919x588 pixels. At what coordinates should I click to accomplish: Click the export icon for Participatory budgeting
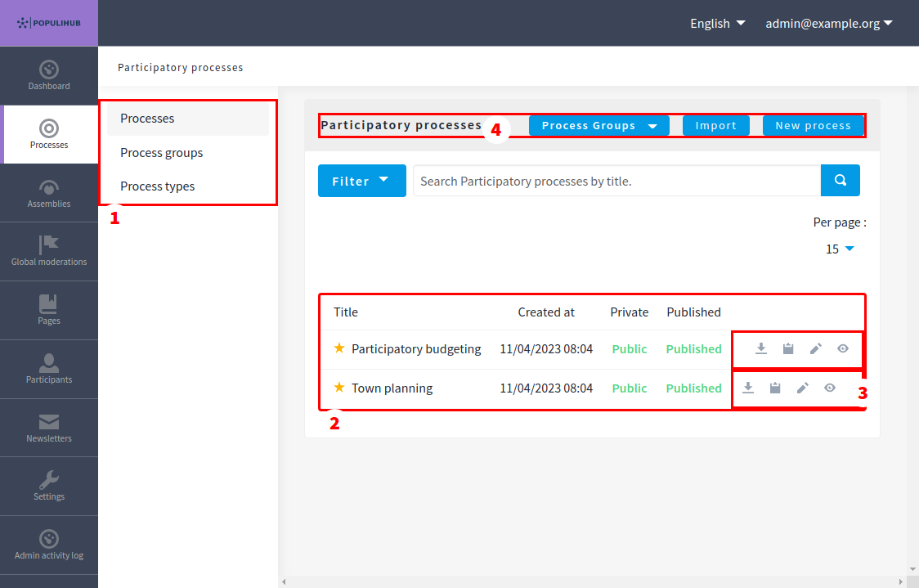tap(760, 349)
